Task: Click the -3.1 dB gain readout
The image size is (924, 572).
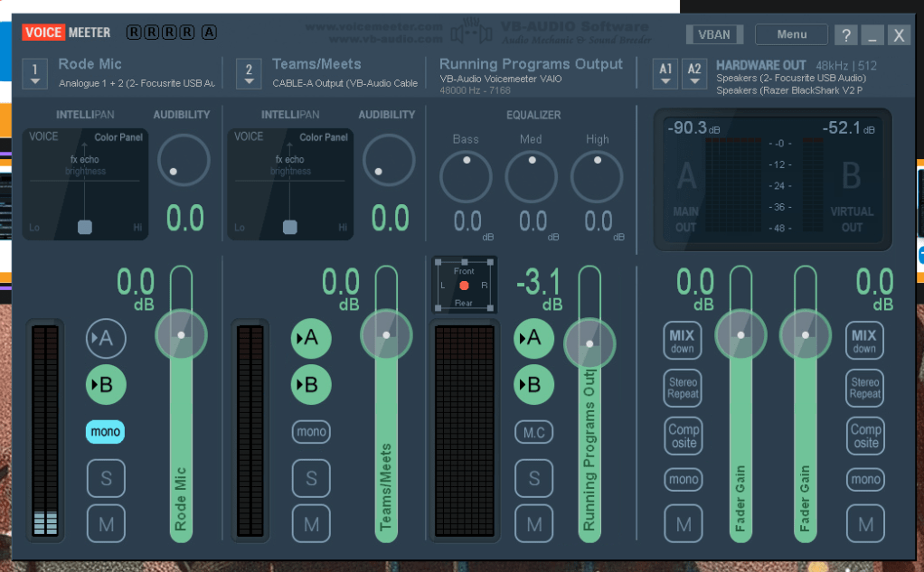Action: (x=539, y=288)
